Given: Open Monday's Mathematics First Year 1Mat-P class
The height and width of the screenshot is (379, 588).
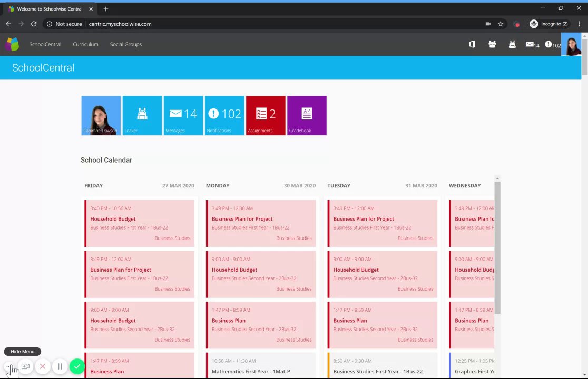Looking at the screenshot, I should pos(261,365).
